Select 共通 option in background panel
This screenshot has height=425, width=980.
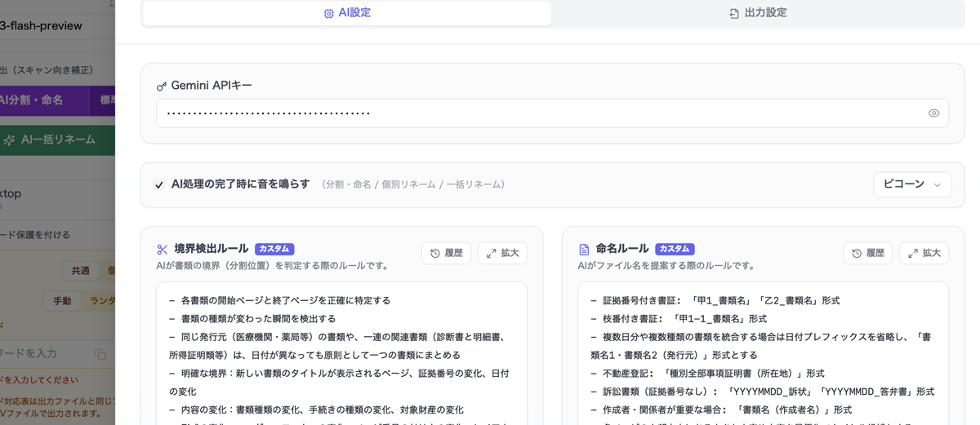(x=80, y=271)
